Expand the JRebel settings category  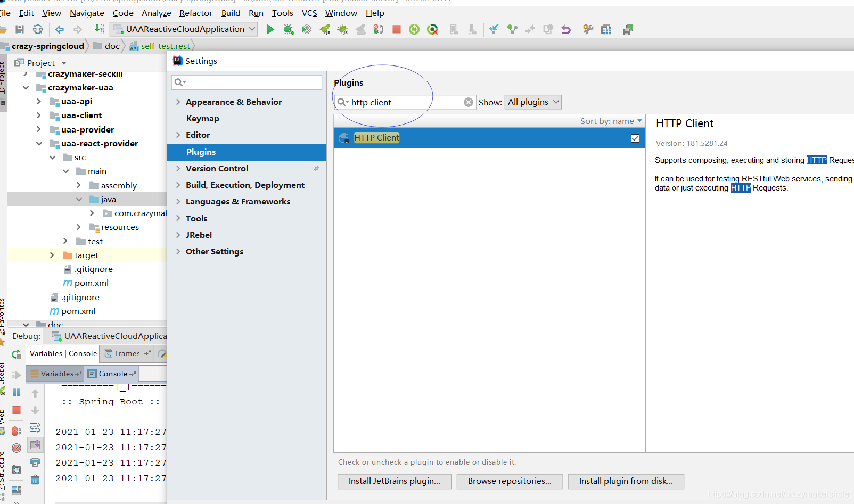coord(178,235)
